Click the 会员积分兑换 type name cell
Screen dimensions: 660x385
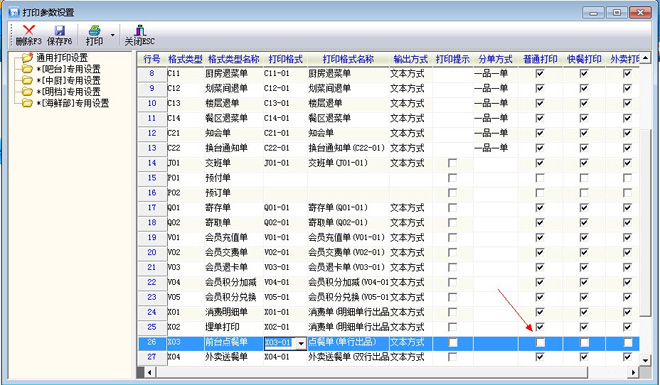pyautogui.click(x=234, y=297)
